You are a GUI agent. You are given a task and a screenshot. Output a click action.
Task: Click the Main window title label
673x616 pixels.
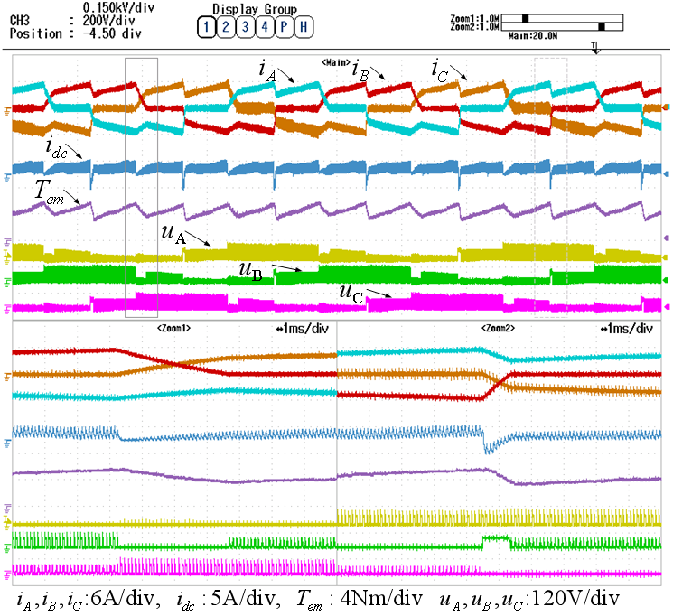tap(336, 61)
